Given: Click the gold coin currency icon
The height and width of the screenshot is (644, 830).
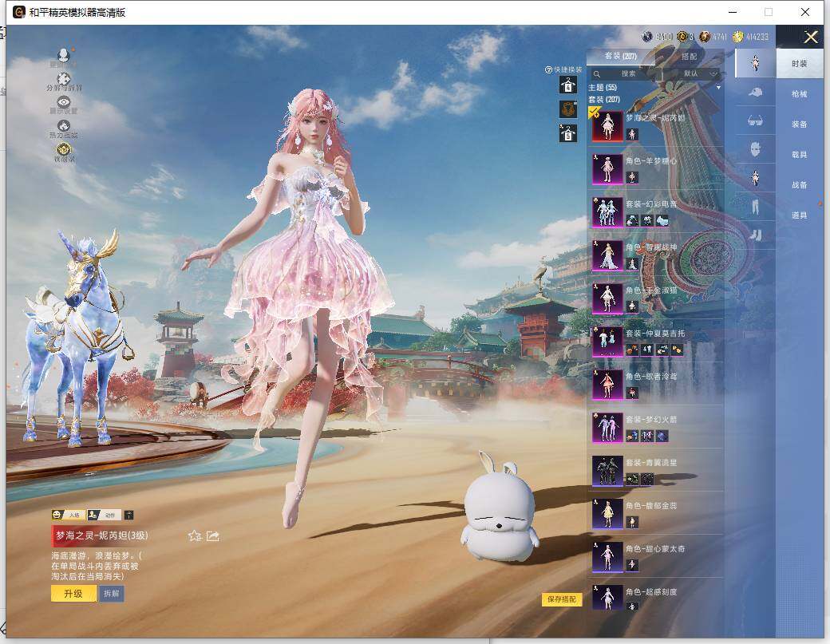Looking at the screenshot, I should click(x=738, y=37).
